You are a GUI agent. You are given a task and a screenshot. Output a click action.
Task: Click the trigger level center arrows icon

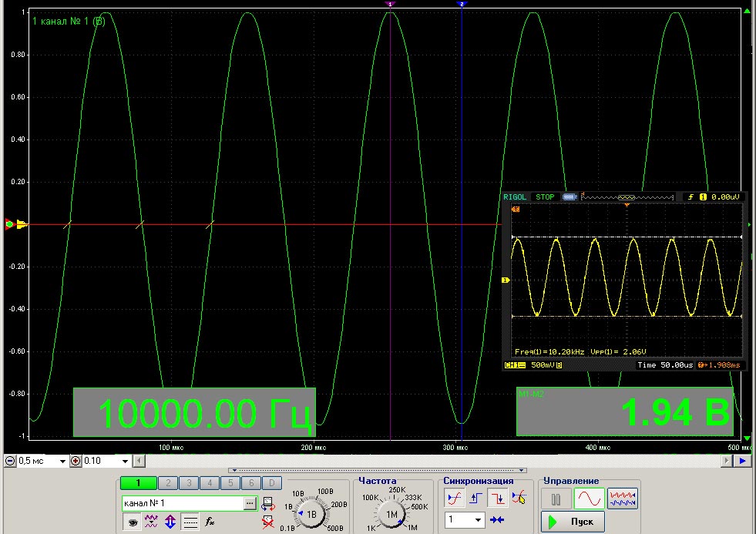(x=497, y=520)
